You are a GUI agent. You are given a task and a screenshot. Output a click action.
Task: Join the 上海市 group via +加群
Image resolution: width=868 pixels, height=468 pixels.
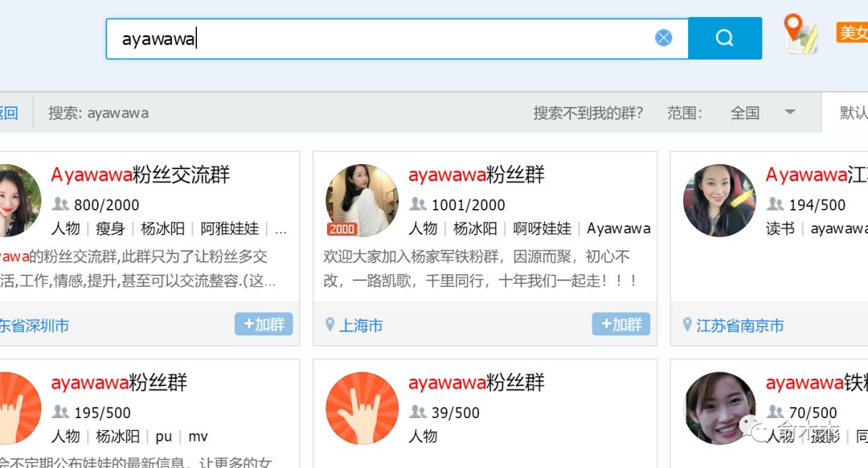tap(621, 324)
